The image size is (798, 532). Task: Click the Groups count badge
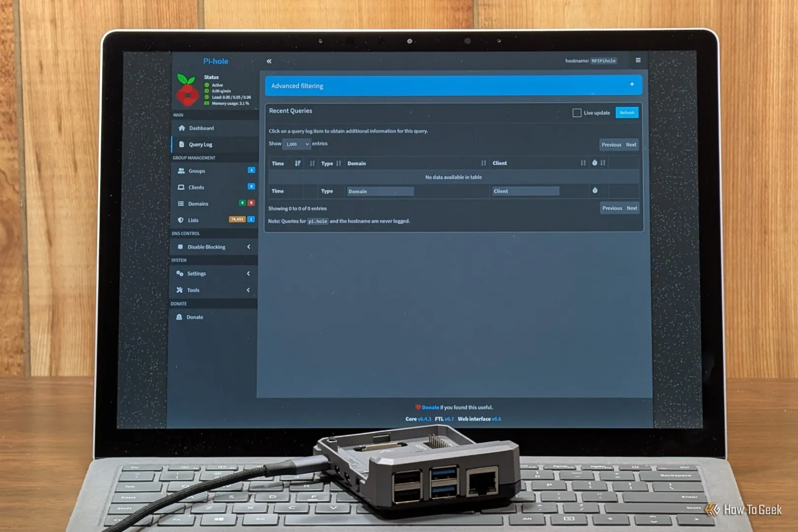pos(251,170)
